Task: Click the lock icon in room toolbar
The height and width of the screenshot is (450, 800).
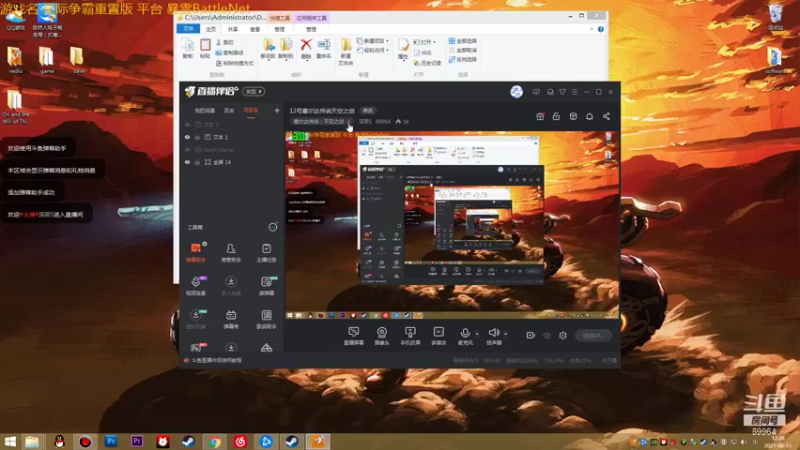Action: tap(556, 116)
